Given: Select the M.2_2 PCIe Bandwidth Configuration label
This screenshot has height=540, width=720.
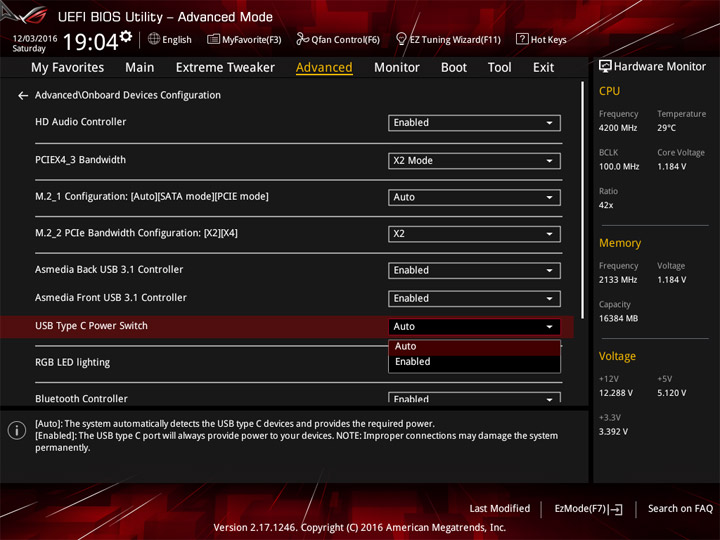Looking at the screenshot, I should click(x=136, y=233).
